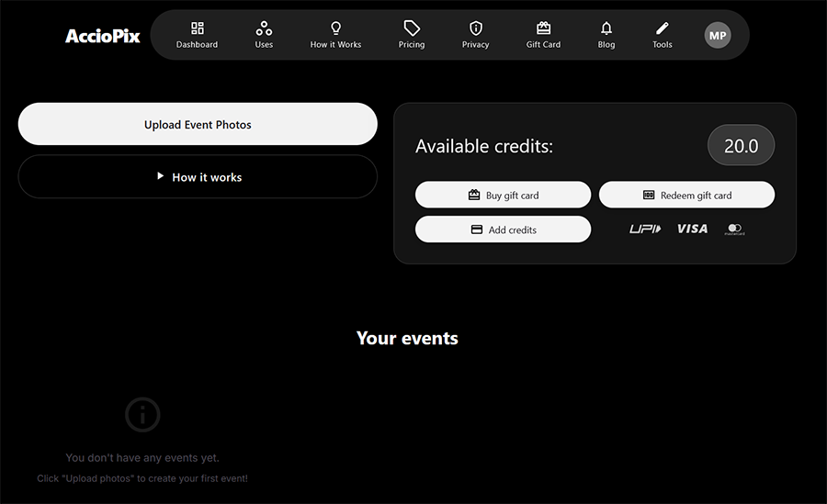This screenshot has width=827, height=504.
Task: Click the Gift Card nav icon
Action: click(543, 28)
